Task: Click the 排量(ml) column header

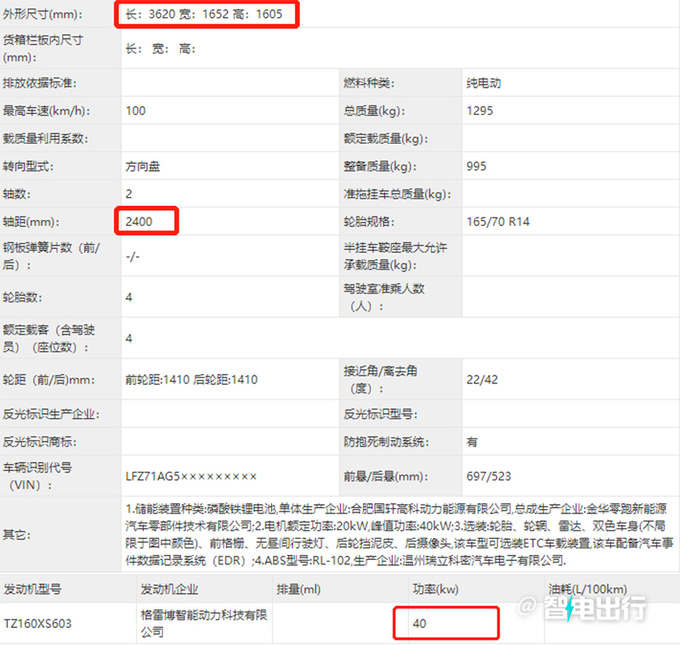Action: point(298,589)
